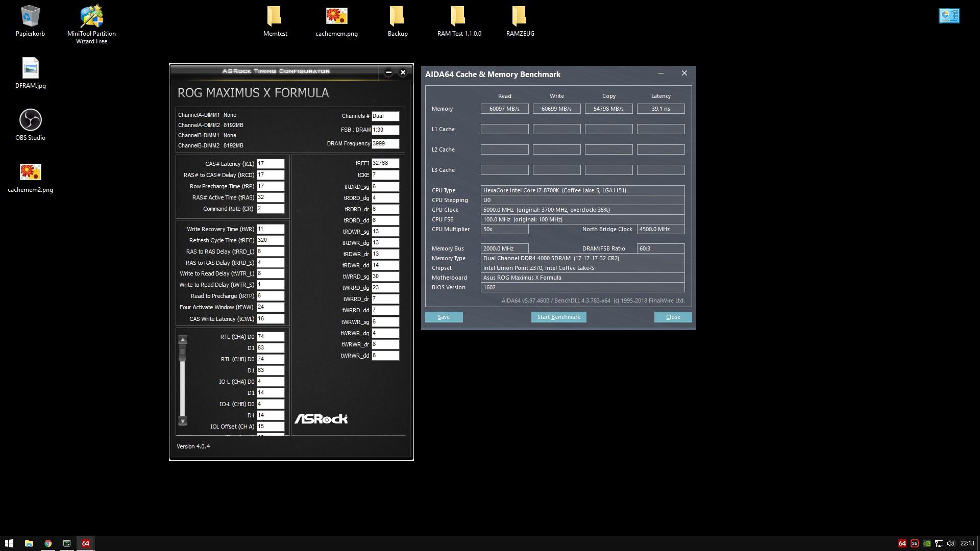
Task: Open cachemem2.png file on desktop
Action: click(x=30, y=178)
